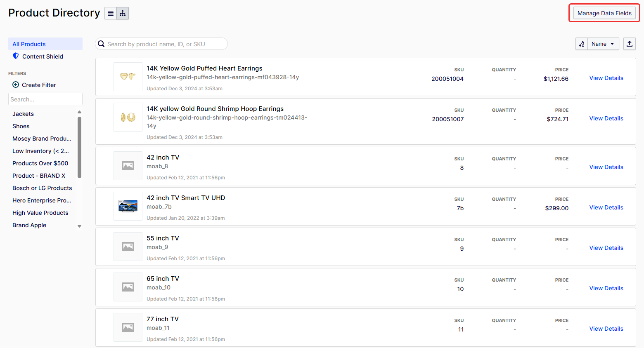Click the Smart TV UHD product thumbnail

(x=128, y=206)
